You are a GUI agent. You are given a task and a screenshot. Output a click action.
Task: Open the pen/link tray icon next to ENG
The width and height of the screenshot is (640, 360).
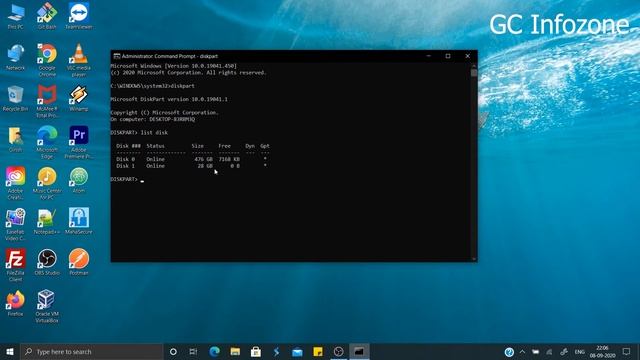(x=564, y=351)
